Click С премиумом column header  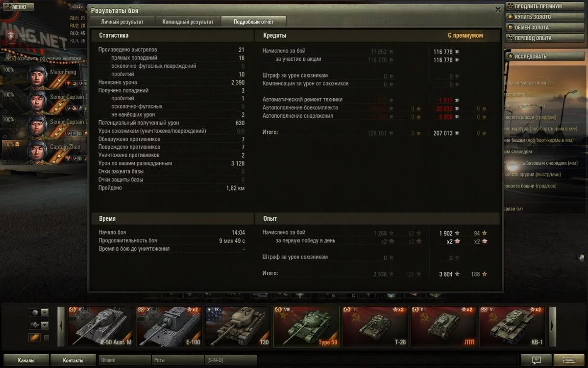tap(465, 36)
